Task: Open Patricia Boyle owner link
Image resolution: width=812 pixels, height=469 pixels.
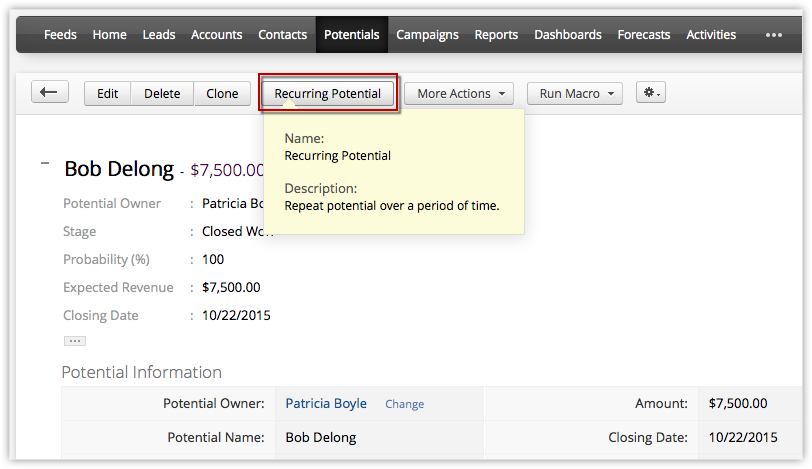Action: (x=326, y=403)
